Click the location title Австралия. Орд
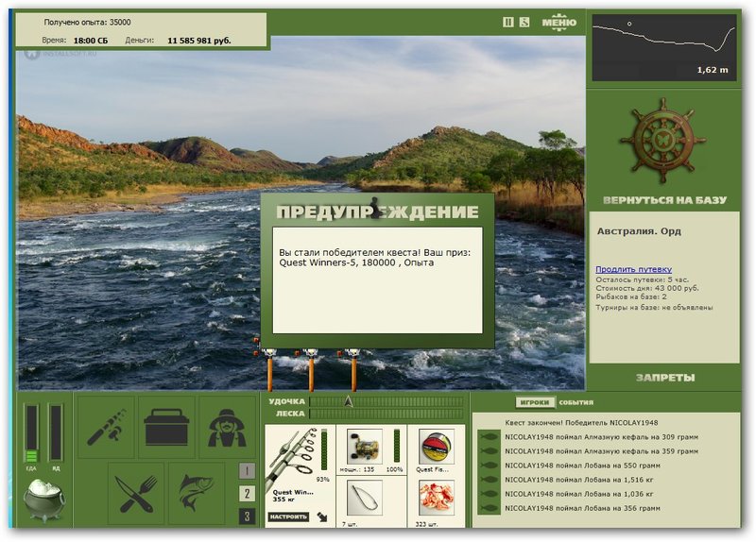This screenshot has width=756, height=542. [x=639, y=231]
